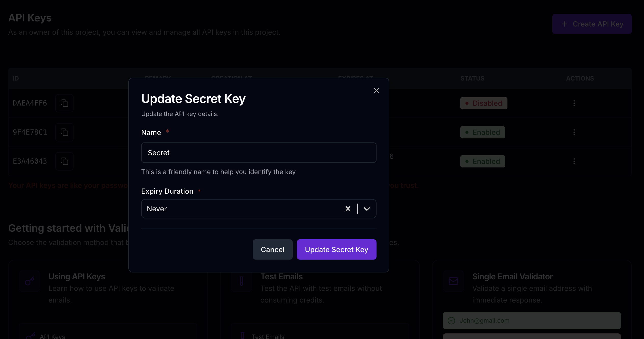Screen dimensions: 644x339
Task: Copy the 9F4E78C1 key ID
Action: [64, 132]
